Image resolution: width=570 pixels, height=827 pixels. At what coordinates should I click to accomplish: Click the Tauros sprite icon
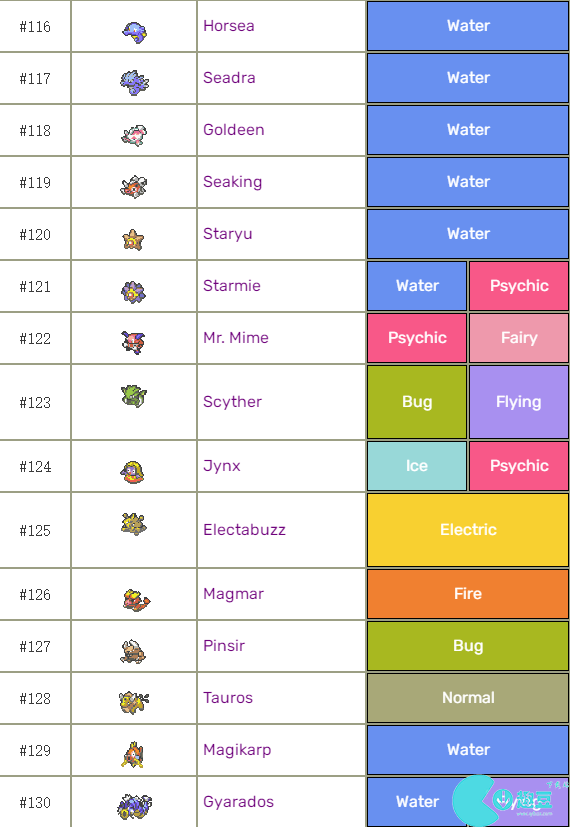click(134, 703)
